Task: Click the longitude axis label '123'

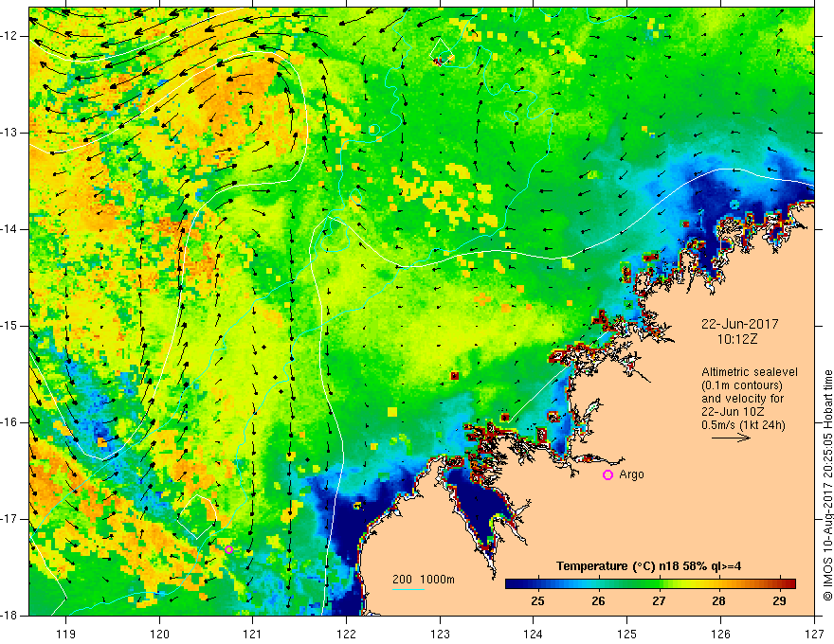Action: (x=440, y=634)
